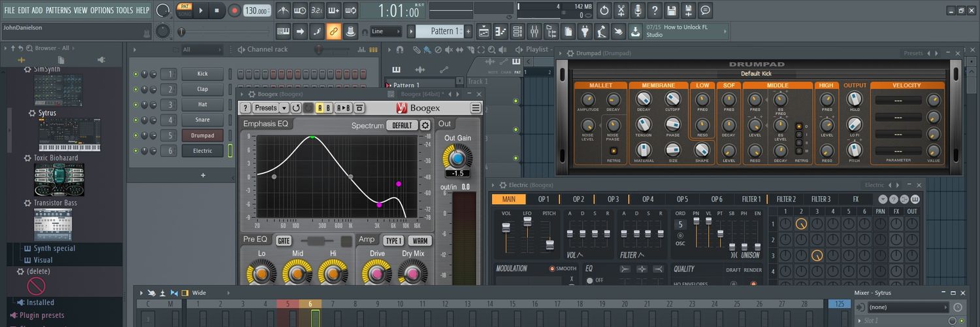Screen dimensions: 980x327
Task: Toggle the GATE button in Pre EQ
Action: [284, 241]
